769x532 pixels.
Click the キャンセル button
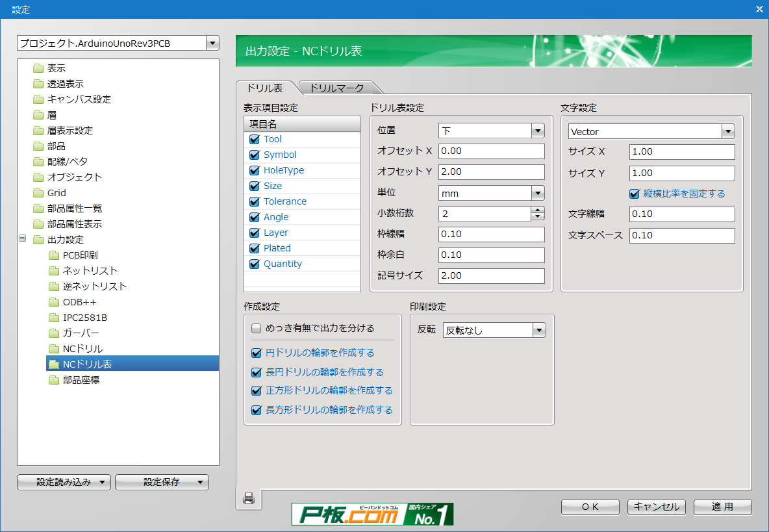tap(656, 507)
